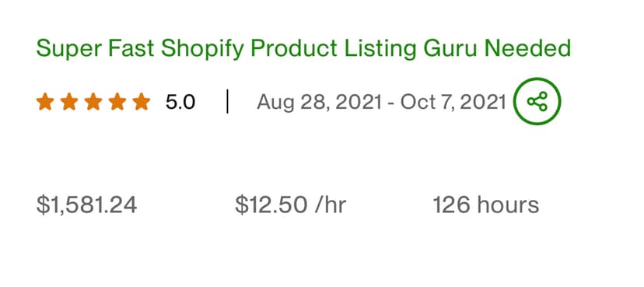
Task: Click the fifth orange rating star
Action: point(142,101)
